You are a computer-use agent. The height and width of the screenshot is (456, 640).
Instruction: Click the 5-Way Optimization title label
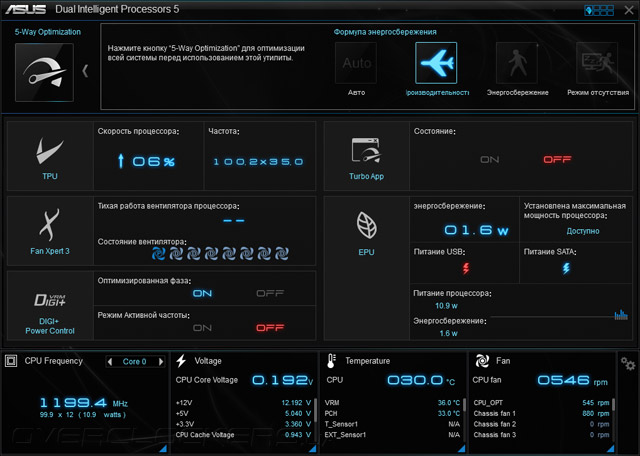[48, 32]
